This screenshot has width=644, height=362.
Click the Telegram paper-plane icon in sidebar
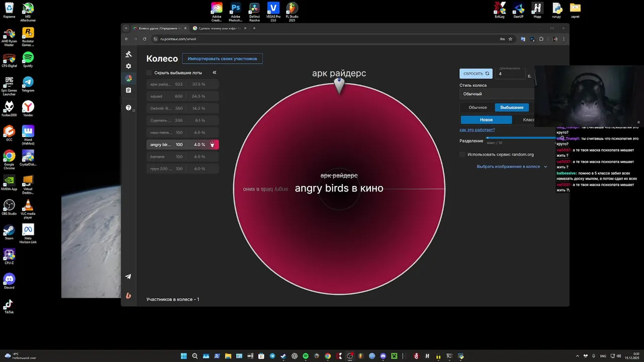tap(128, 277)
